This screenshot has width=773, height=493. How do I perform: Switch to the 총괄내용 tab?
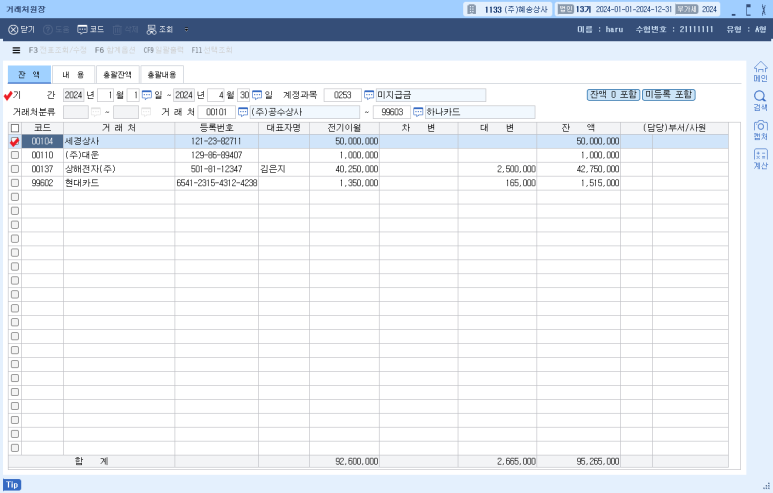point(162,74)
